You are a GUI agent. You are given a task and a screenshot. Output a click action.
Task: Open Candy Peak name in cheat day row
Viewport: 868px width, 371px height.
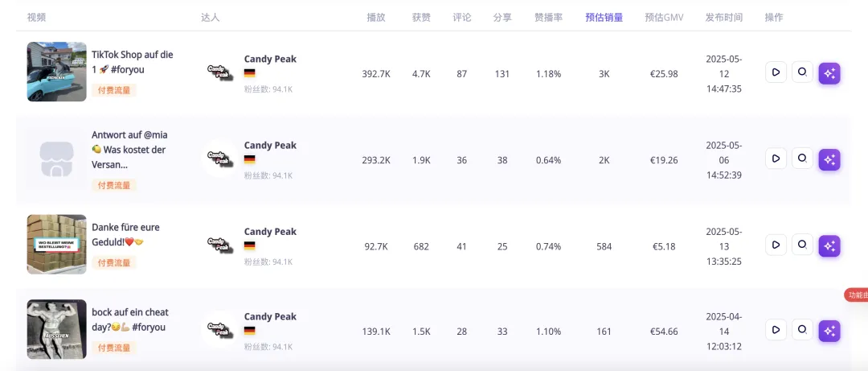coord(270,316)
